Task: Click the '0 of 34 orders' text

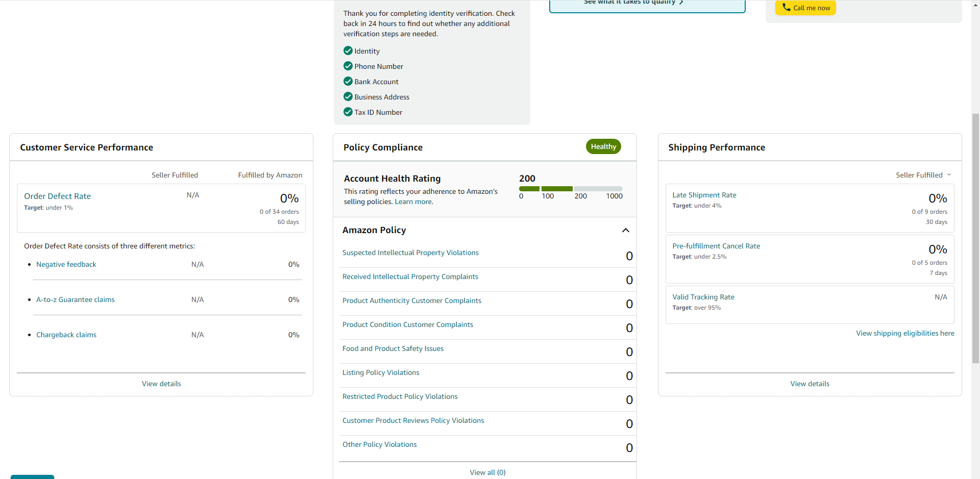Action: tap(279, 212)
